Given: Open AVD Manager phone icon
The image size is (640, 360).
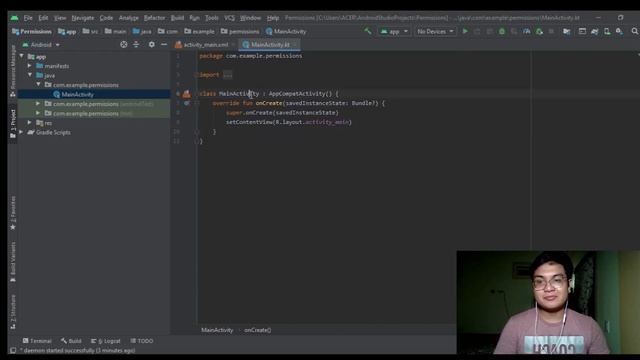Looking at the screenshot, I should (x=607, y=31).
